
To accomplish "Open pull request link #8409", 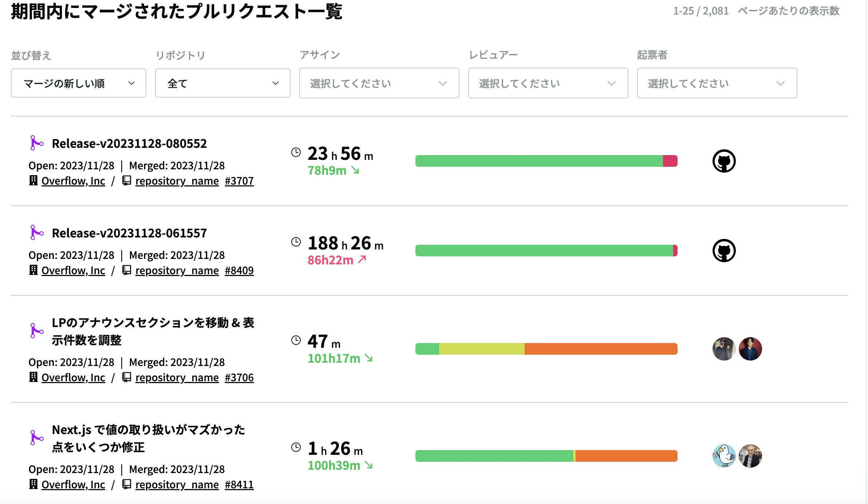I will click(x=239, y=271).
